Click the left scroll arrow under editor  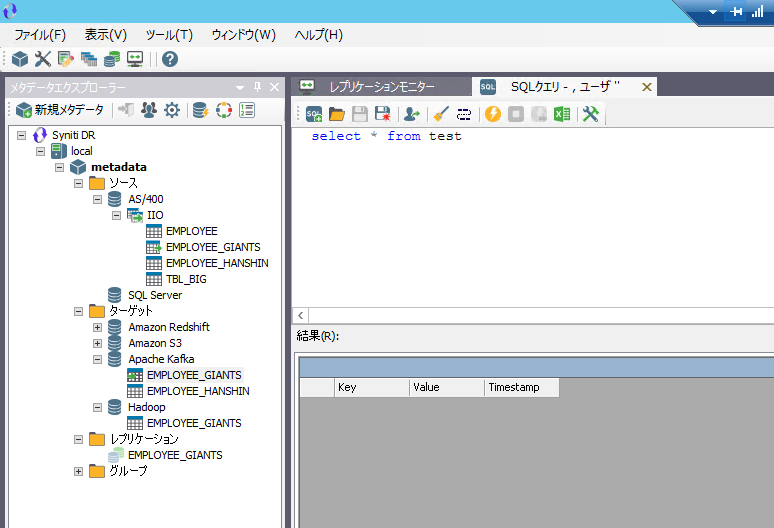301,315
